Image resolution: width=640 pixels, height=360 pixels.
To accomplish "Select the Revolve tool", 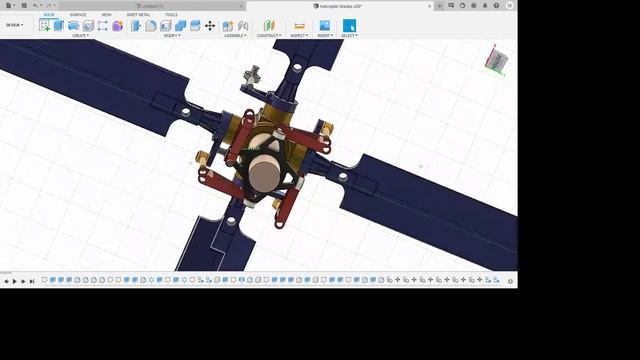I will (x=73, y=26).
